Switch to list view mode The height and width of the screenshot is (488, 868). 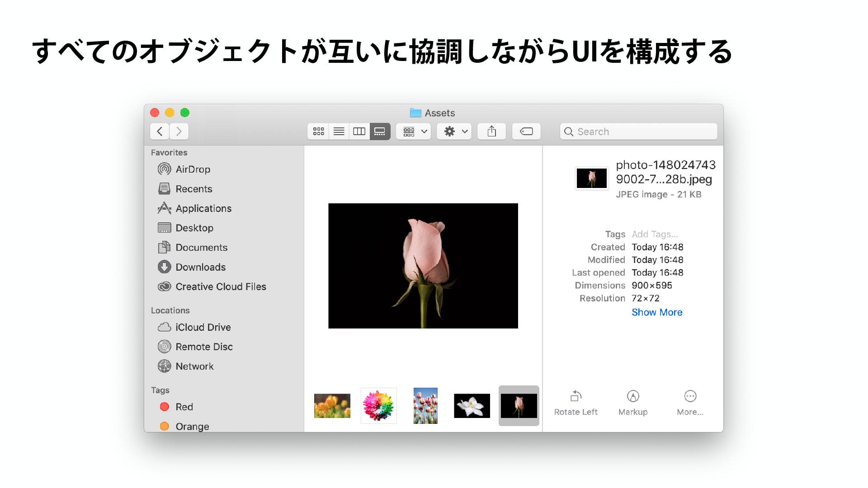(x=339, y=131)
